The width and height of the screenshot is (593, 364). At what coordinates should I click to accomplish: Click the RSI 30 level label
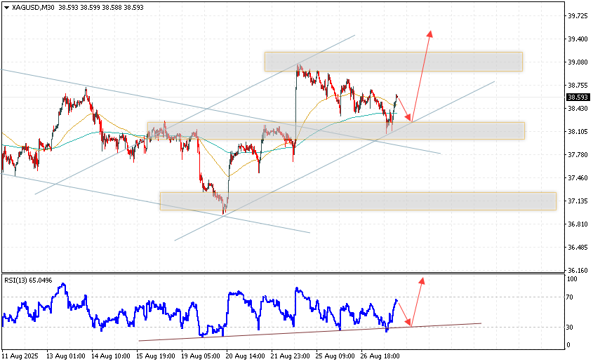pos(571,328)
